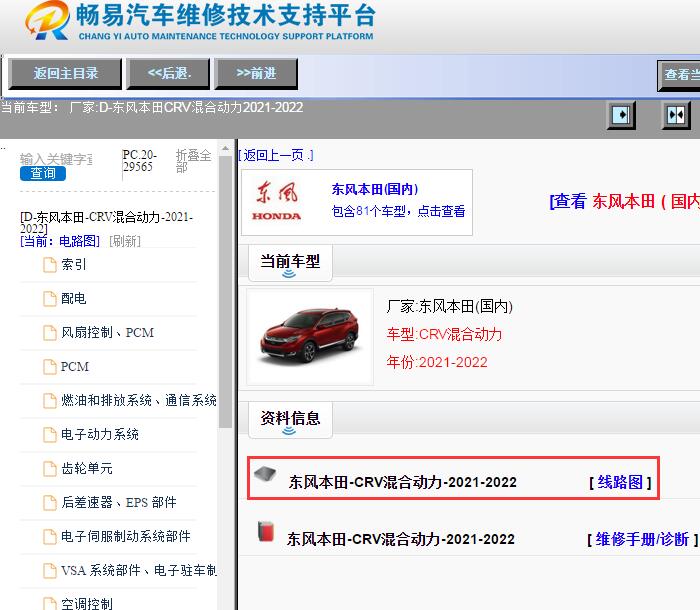Open 后差速器、EPS 部件 item
700x610 pixels.
[x=119, y=502]
